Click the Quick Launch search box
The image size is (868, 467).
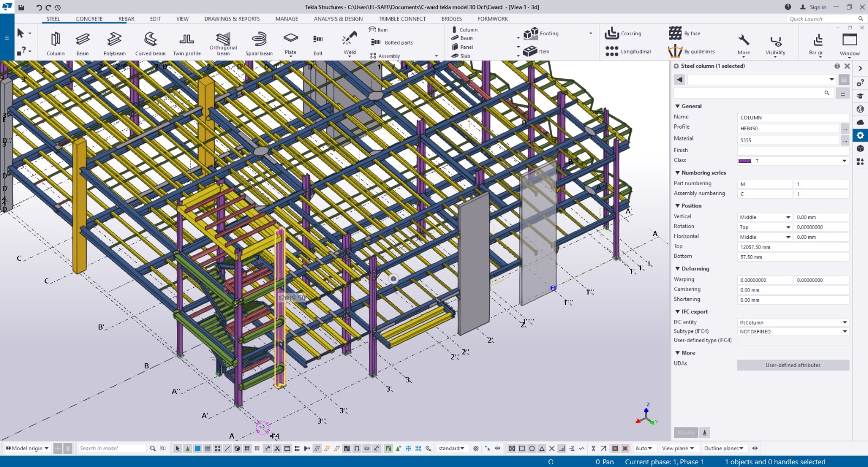click(x=826, y=19)
